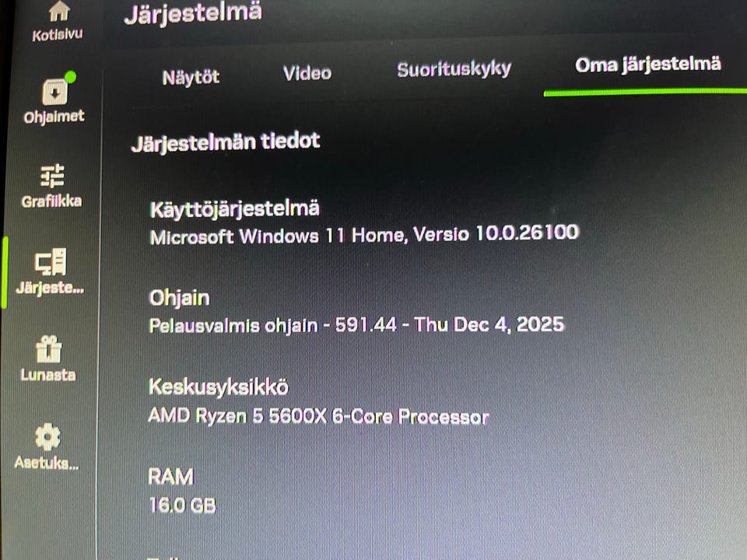Switch to the Video tab
The height and width of the screenshot is (560, 747).
pyautogui.click(x=307, y=73)
